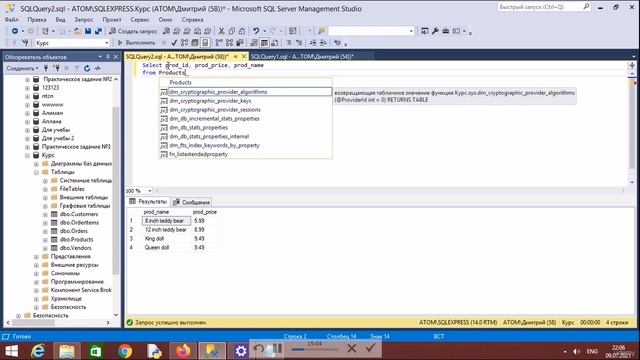Screen dimensions: 640x360
Task: Click the Cut scissors icon
Action: pos(221,31)
